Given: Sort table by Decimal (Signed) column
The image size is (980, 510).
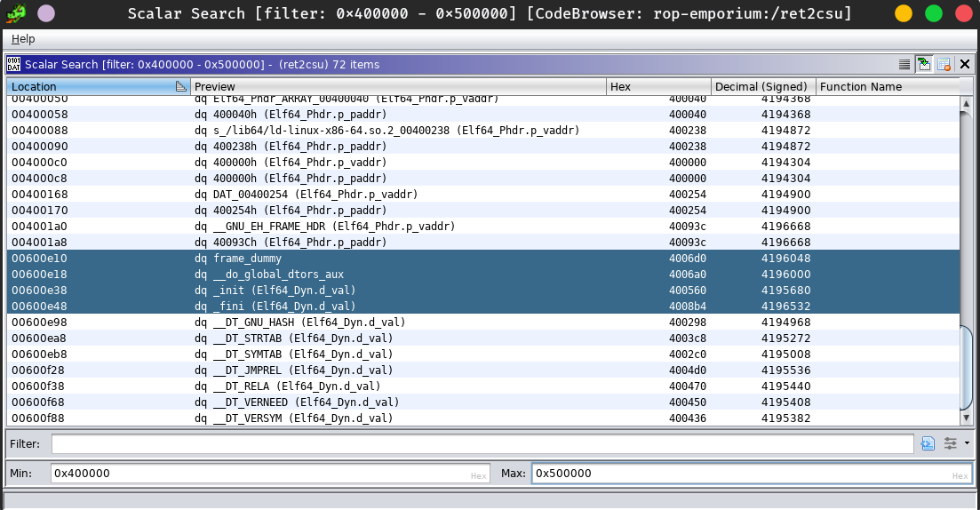Looking at the screenshot, I should [762, 86].
